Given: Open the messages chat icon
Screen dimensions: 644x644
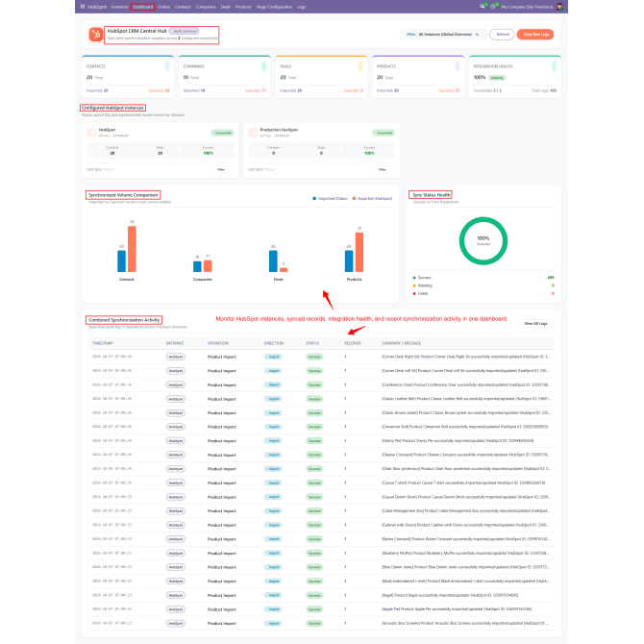Looking at the screenshot, I should (x=483, y=6).
